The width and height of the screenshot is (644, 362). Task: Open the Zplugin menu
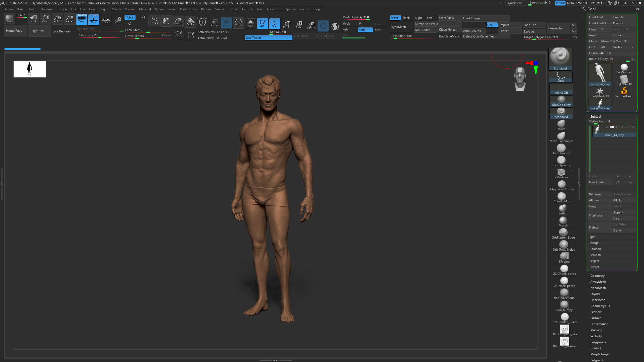[x=290, y=9]
